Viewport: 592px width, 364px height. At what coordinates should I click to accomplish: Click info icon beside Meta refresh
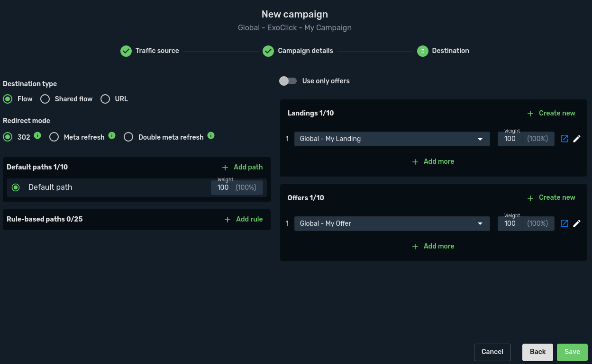[x=112, y=136]
